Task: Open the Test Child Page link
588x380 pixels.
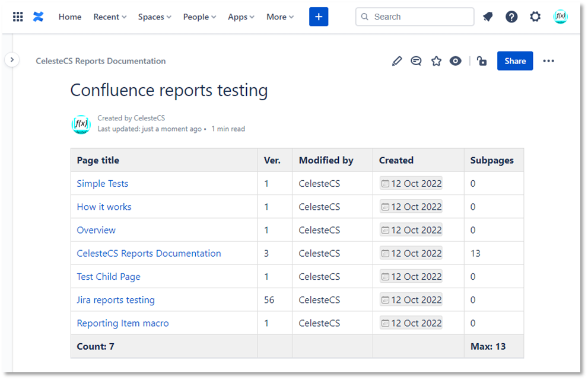Action: pos(109,277)
